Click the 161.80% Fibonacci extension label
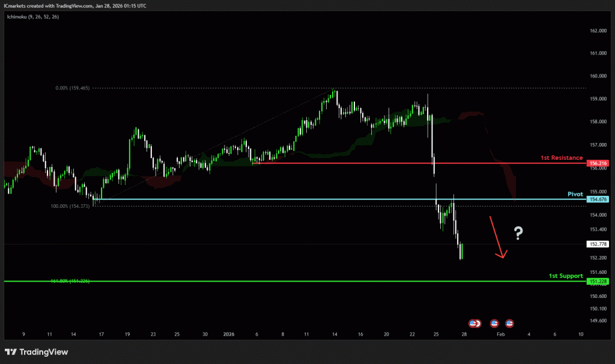 click(70, 281)
